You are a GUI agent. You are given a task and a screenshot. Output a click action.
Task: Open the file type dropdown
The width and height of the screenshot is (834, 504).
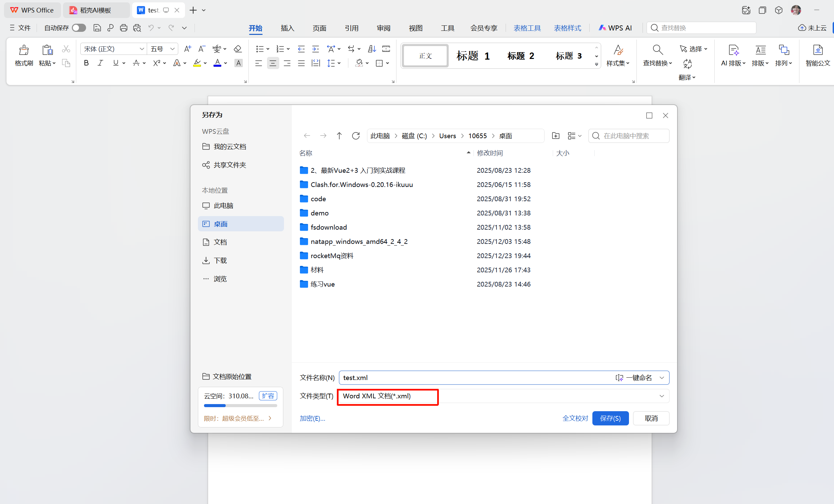pos(662,396)
